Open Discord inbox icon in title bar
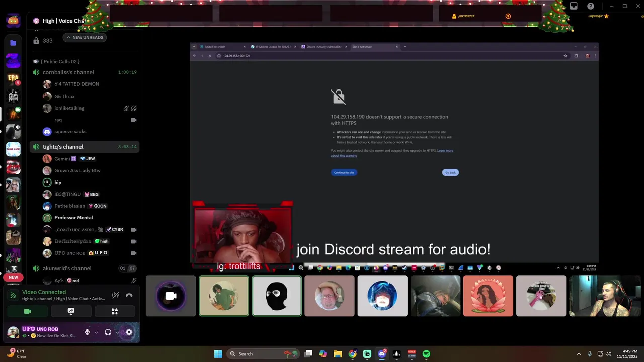The width and height of the screenshot is (644, 362). pos(574,6)
